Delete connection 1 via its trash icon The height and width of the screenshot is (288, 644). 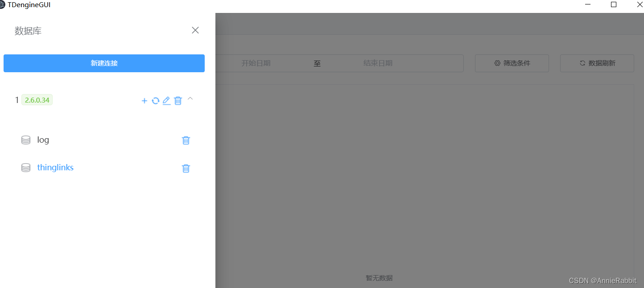click(x=178, y=100)
